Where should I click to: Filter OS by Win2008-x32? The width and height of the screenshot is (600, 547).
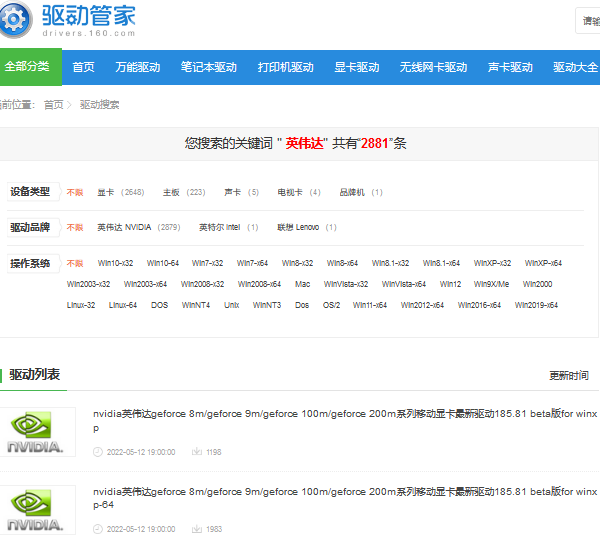(x=202, y=284)
